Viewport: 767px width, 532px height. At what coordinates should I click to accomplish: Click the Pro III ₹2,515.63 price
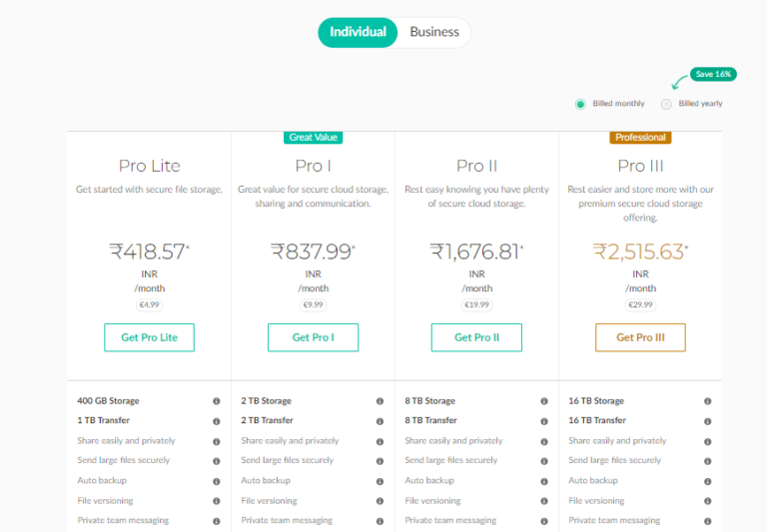tap(639, 252)
